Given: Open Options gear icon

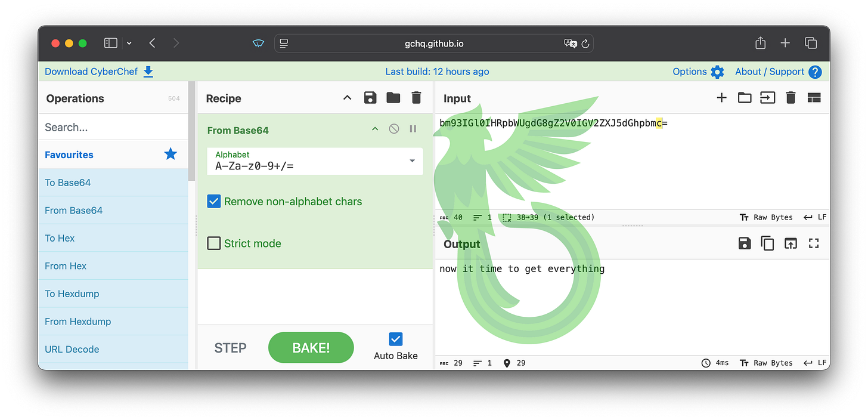Looking at the screenshot, I should point(718,72).
